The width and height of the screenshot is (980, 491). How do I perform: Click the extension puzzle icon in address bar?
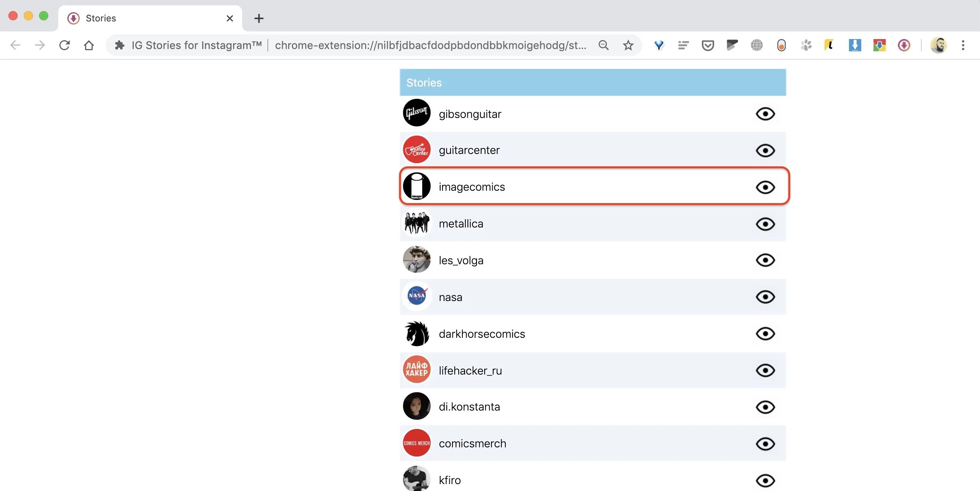[120, 45]
